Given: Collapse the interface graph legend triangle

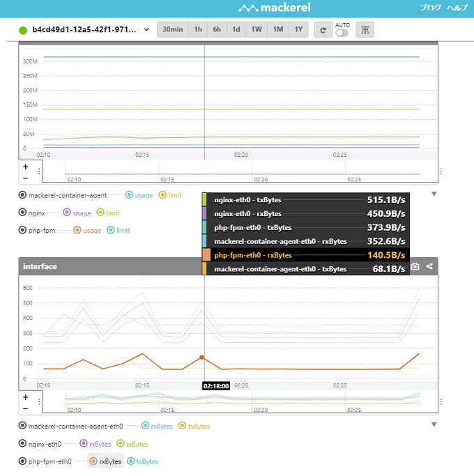Looking at the screenshot, I should [434, 424].
